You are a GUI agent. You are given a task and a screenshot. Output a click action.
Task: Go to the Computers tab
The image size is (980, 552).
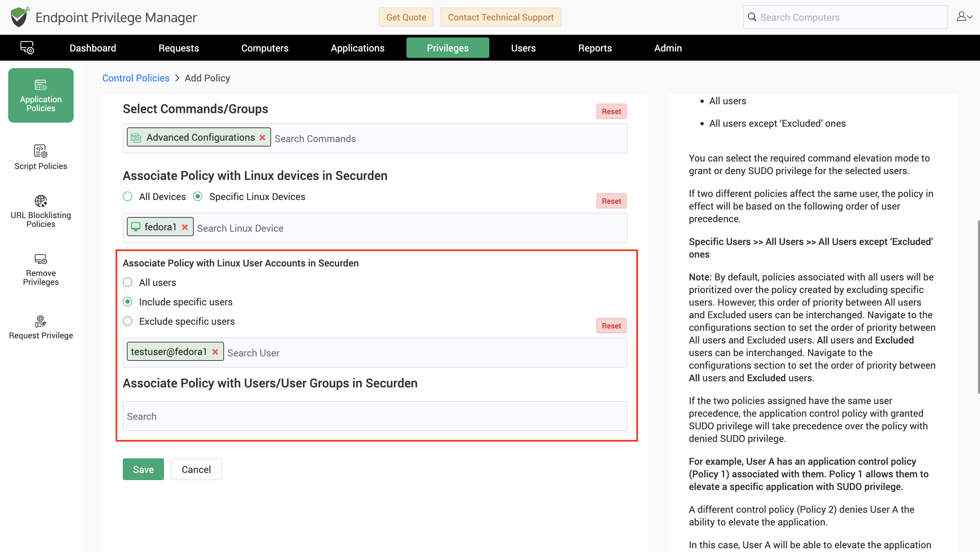[265, 48]
